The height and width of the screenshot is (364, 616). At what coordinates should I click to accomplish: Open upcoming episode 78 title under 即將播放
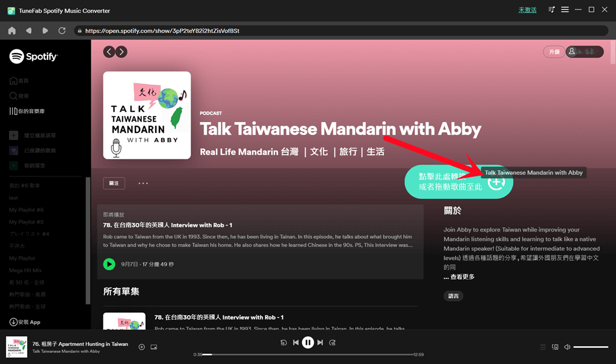167,225
